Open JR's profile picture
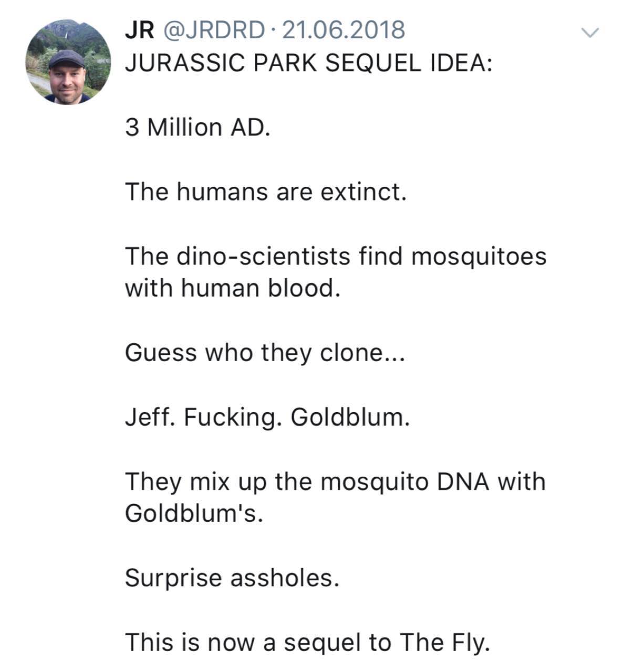Viewport: 623px width, 672px height. pos(68,62)
